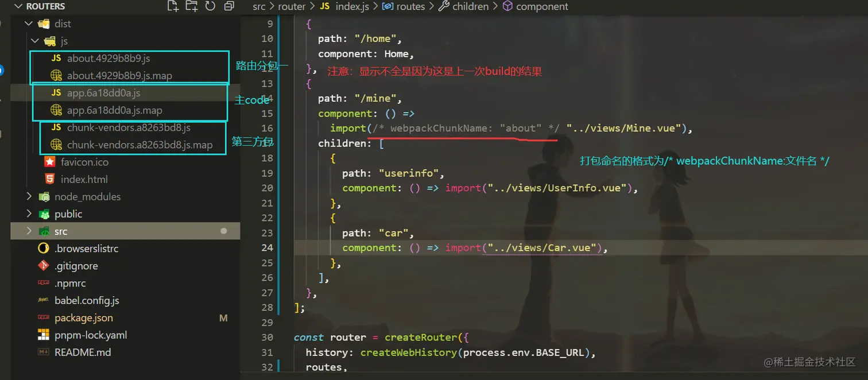Viewport: 868px width, 380px height.
Task: Click the 'children' breadcrumb segment
Action: tap(470, 6)
